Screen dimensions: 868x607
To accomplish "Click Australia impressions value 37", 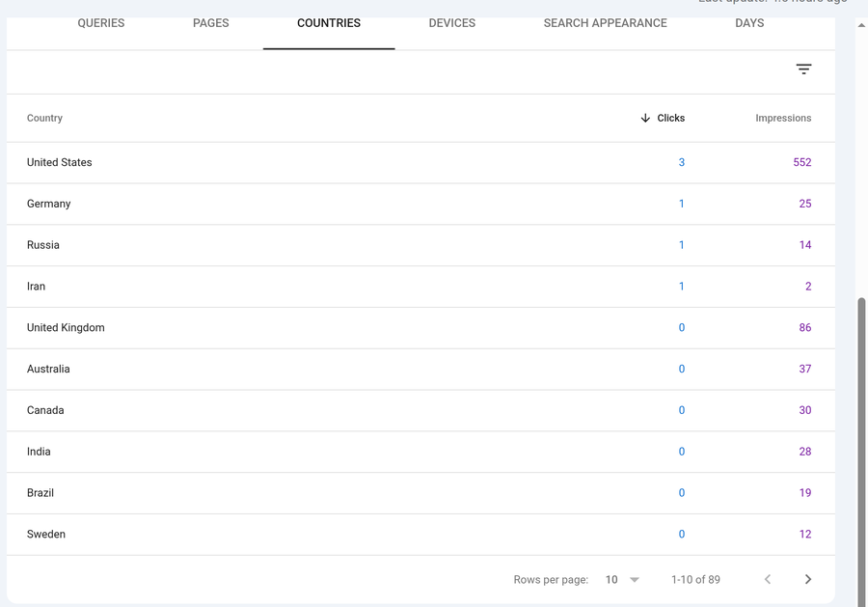I will tap(805, 369).
